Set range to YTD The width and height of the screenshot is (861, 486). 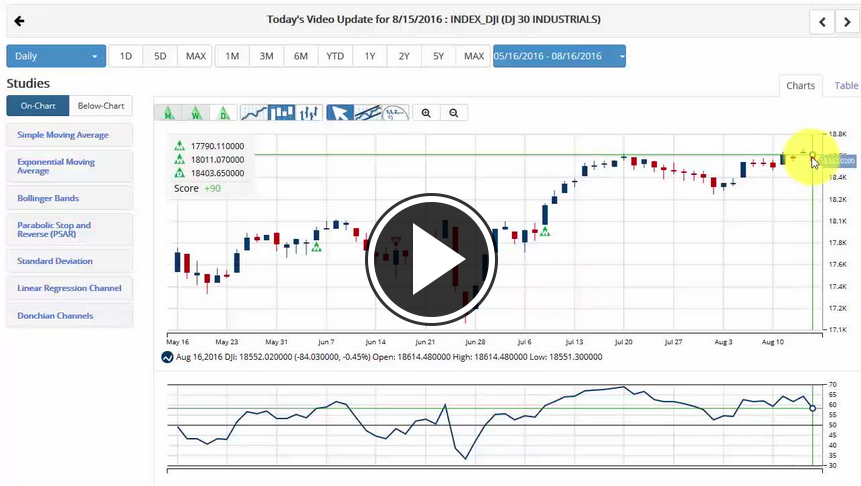coord(335,56)
